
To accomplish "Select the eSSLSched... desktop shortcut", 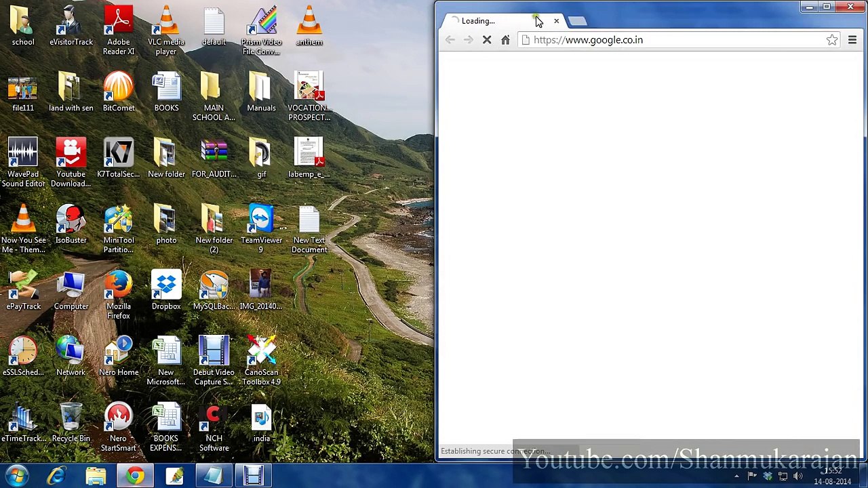I will (23, 357).
